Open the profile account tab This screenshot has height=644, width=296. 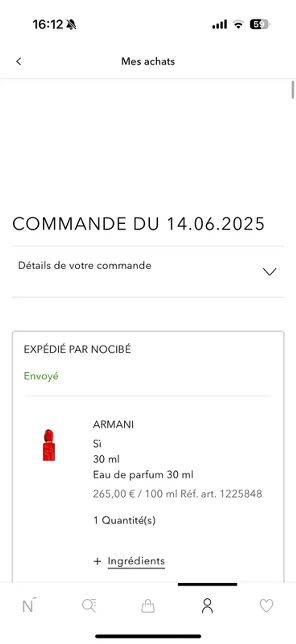tap(207, 606)
